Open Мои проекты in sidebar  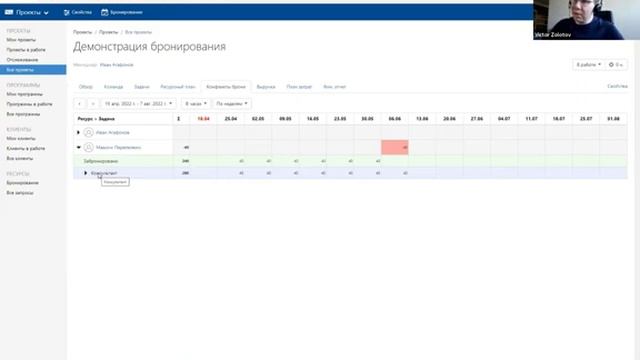point(21,40)
